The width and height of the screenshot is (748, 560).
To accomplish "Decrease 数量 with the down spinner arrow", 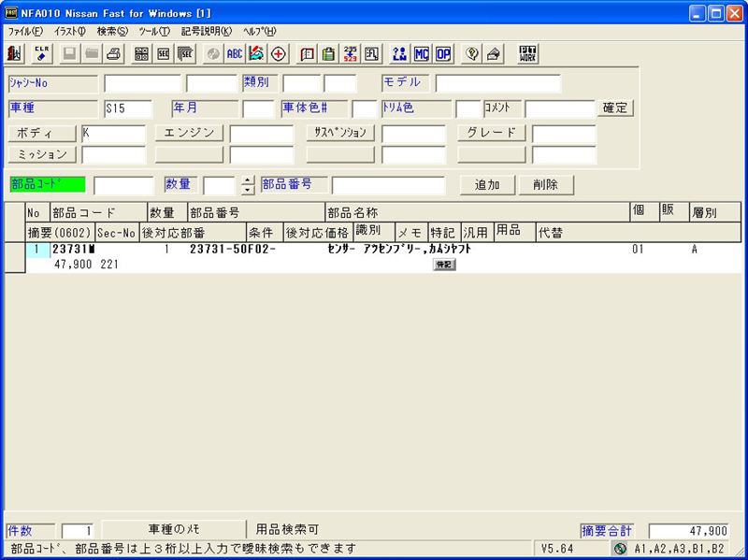I will [x=248, y=190].
